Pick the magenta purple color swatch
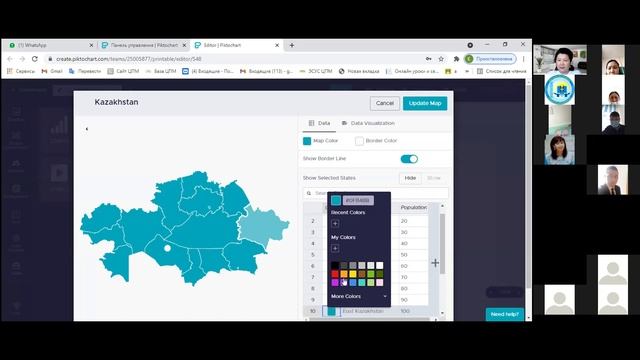Image resolution: width=640 pixels, height=360 pixels. [335, 282]
